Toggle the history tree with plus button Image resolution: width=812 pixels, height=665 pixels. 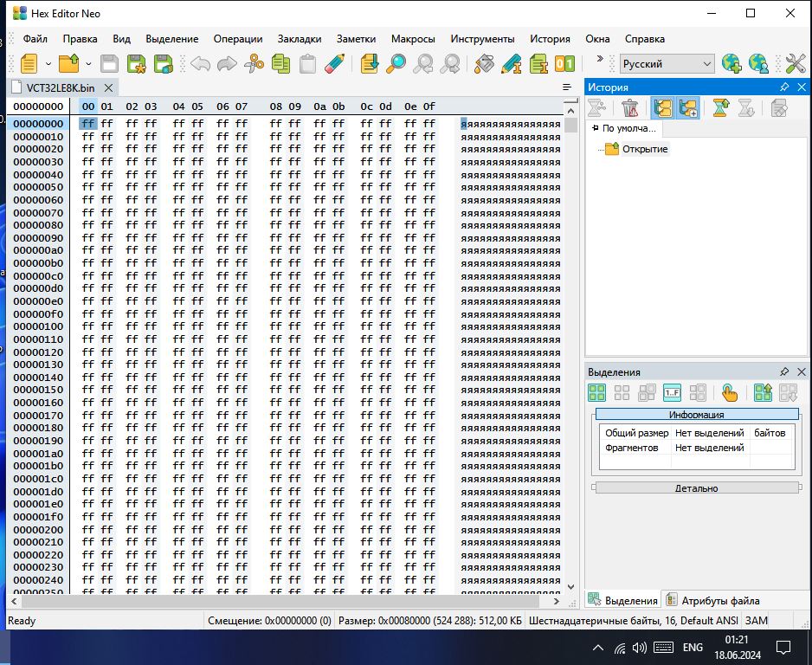pos(688,108)
